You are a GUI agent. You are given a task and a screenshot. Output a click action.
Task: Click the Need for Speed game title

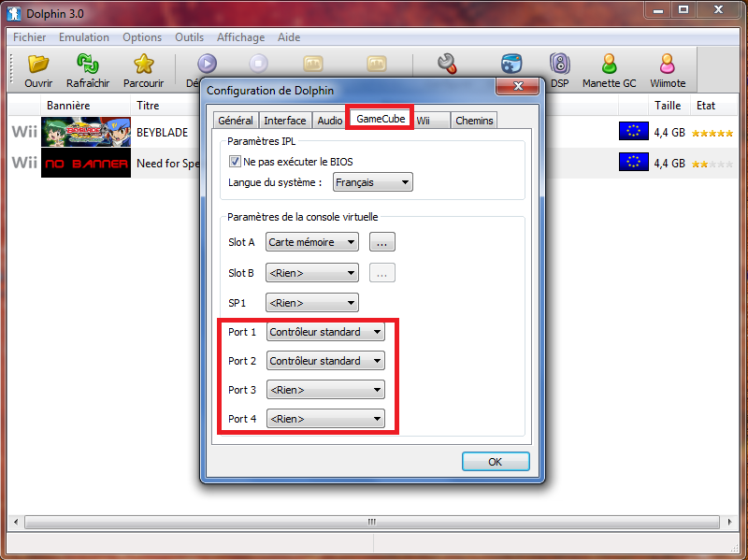click(x=168, y=164)
